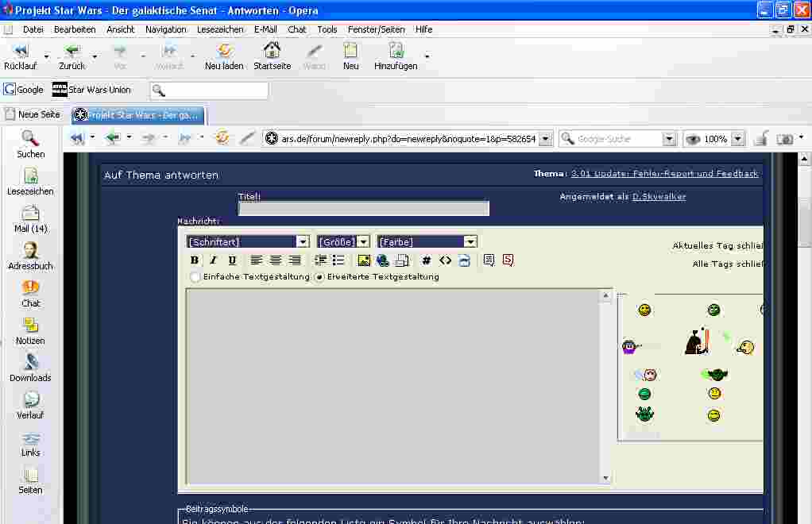Select Einfache Textgestaltung radio option
This screenshot has height=524, width=812.
pos(195,277)
